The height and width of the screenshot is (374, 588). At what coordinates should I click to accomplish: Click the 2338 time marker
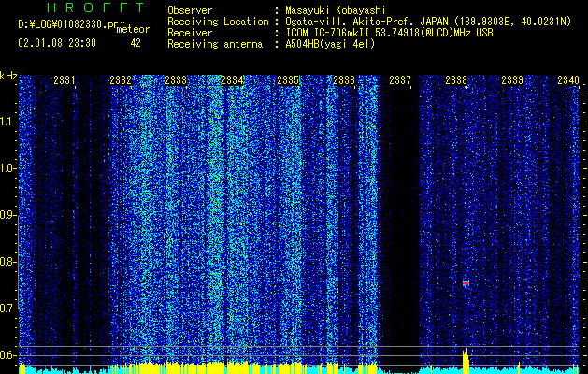[x=456, y=80]
